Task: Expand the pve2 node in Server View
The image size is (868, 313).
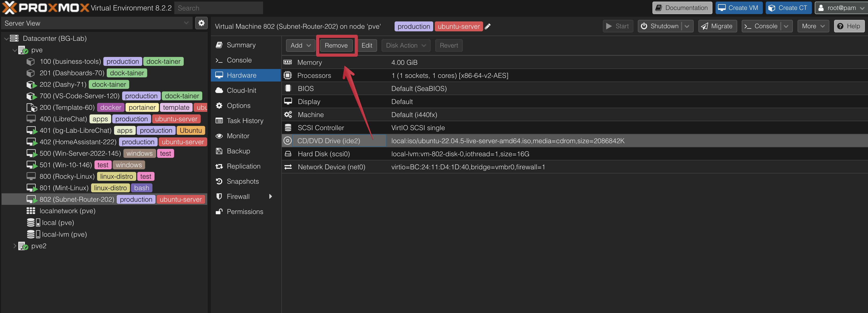Action: pyautogui.click(x=15, y=246)
